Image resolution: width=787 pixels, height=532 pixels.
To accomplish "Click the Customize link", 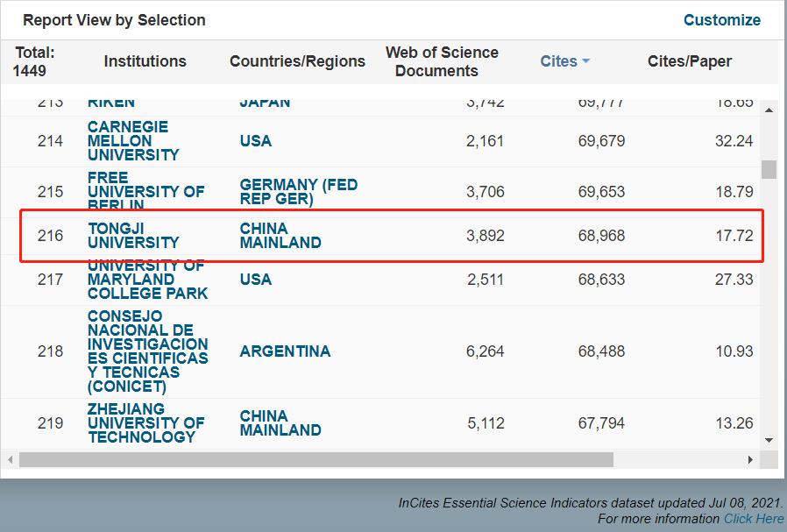I will click(x=721, y=20).
